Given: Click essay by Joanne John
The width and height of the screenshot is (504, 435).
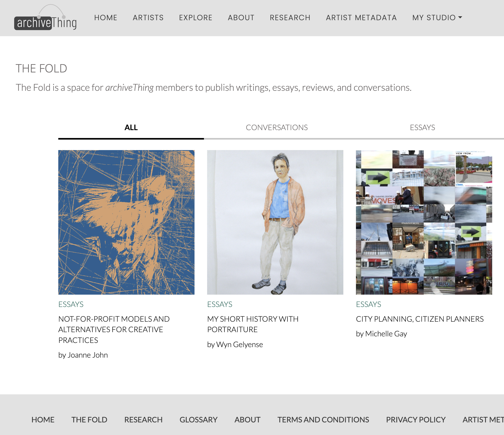Looking at the screenshot, I should (x=114, y=329).
